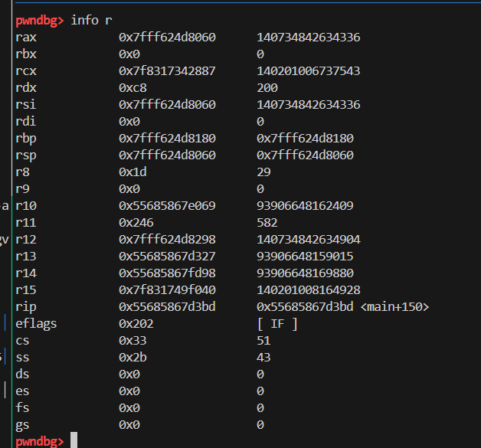Click the rax register name
The width and height of the screenshot is (481, 448).
tap(25, 37)
